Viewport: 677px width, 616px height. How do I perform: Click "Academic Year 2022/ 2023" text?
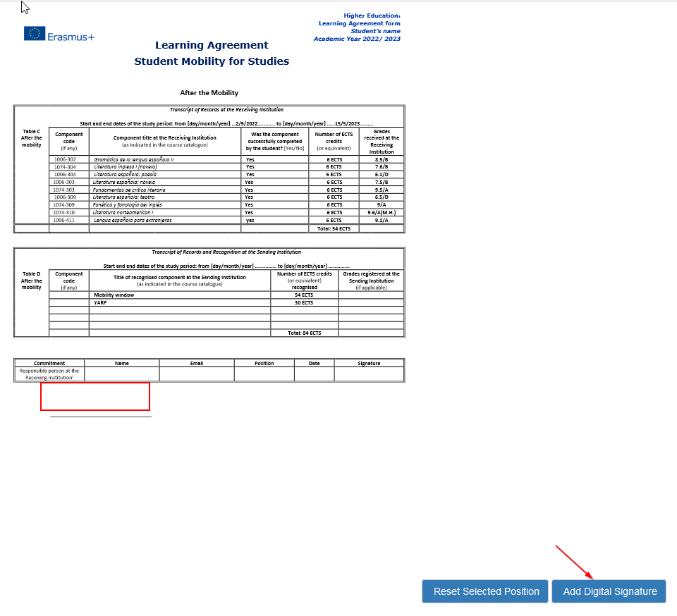pos(357,39)
